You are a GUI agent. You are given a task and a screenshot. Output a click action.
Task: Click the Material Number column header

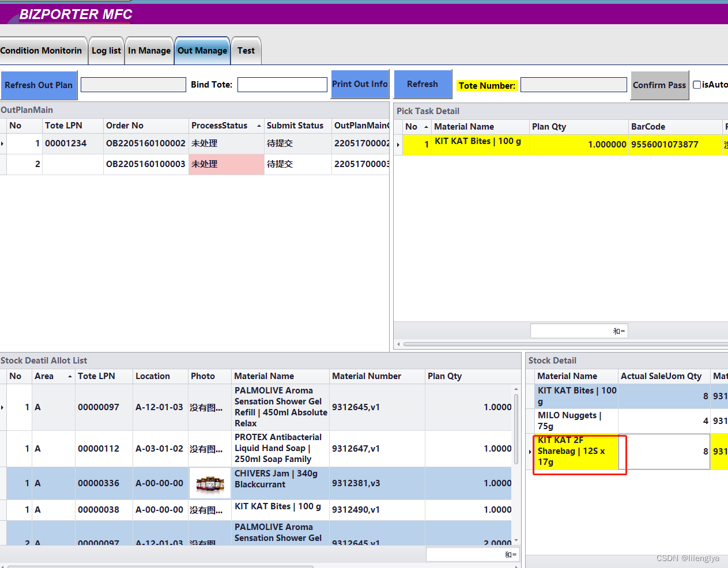378,376
